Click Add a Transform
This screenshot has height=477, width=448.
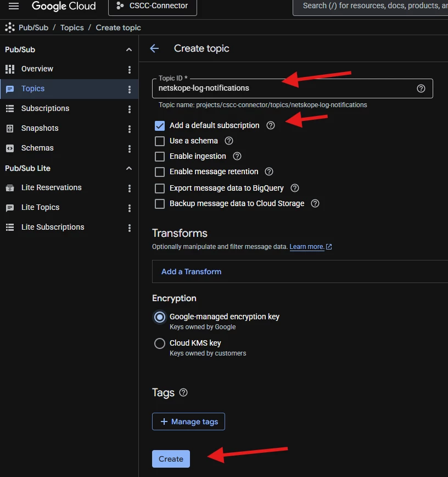(x=192, y=271)
